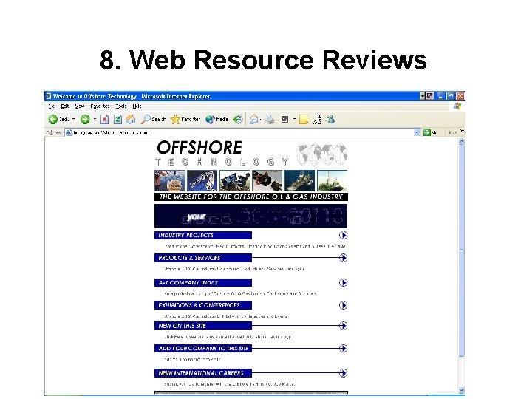
Task: Click the green Go arrow button
Action: point(427,132)
